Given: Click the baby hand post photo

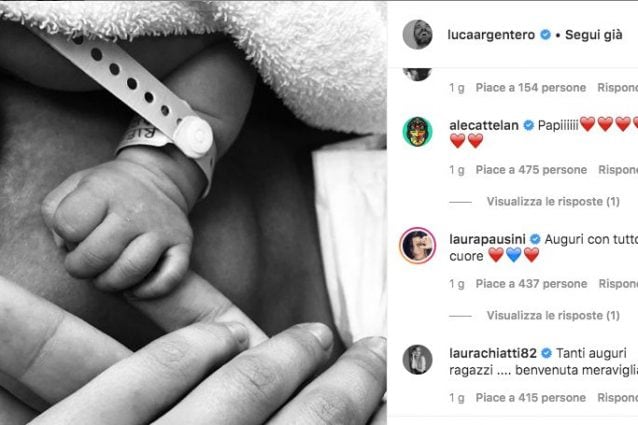Looking at the screenshot, I should pyautogui.click(x=193, y=213).
